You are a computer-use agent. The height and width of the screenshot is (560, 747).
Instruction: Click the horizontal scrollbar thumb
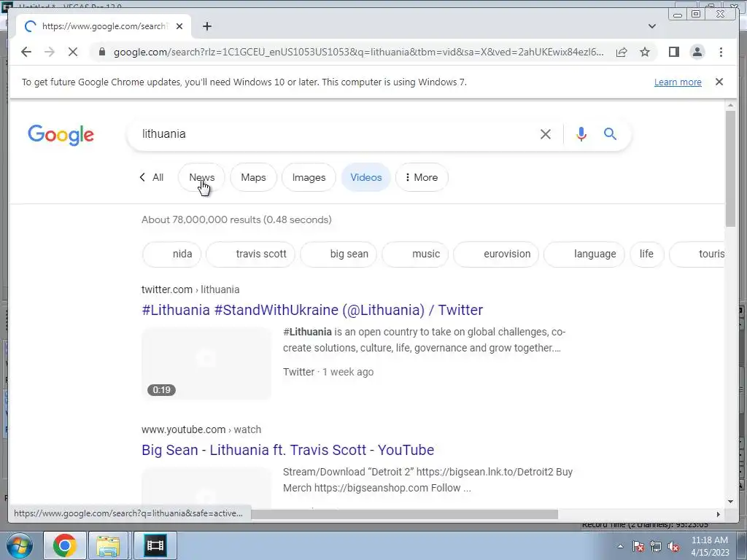[x=404, y=514]
